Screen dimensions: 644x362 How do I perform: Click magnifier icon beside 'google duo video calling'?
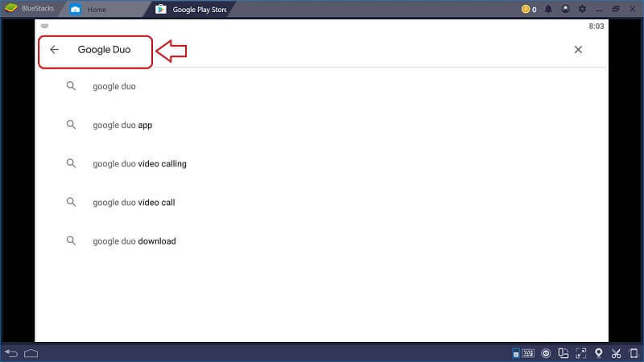coord(71,163)
